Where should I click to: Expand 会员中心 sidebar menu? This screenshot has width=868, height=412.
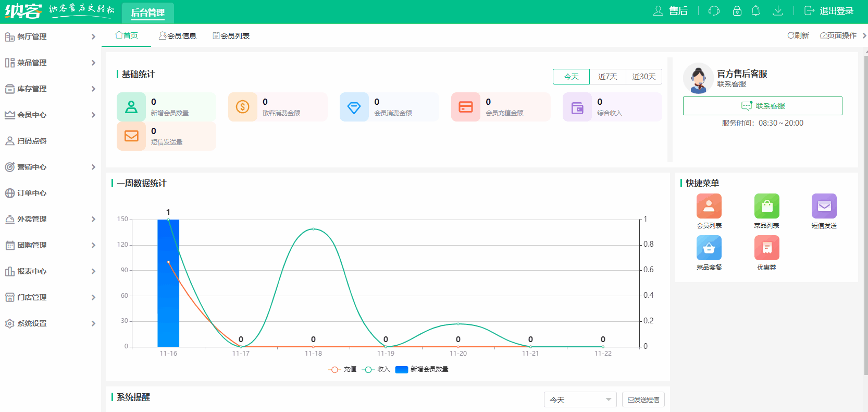(x=51, y=115)
